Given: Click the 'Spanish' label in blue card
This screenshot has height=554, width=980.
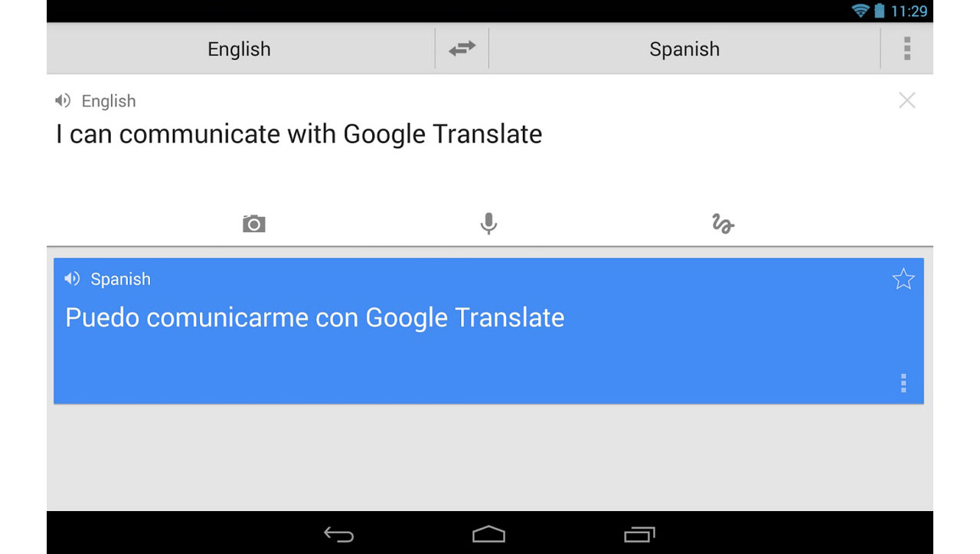Looking at the screenshot, I should coord(120,279).
